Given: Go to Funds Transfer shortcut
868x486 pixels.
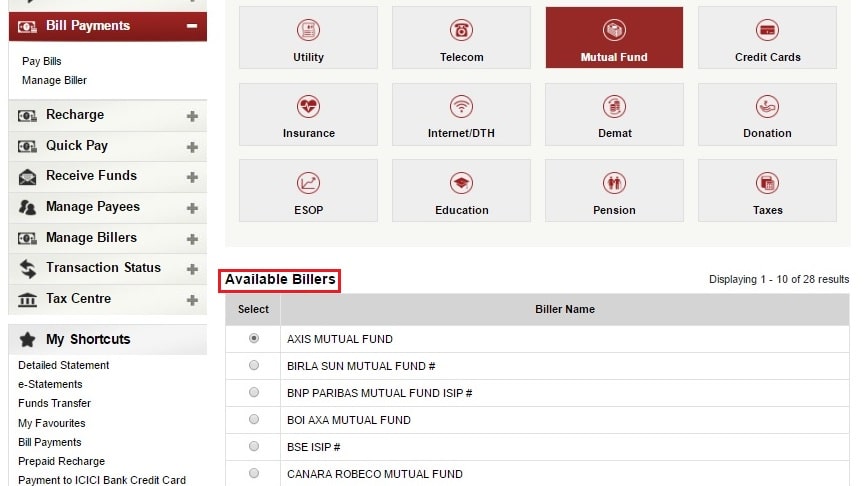Looking at the screenshot, I should pyautogui.click(x=54, y=404).
